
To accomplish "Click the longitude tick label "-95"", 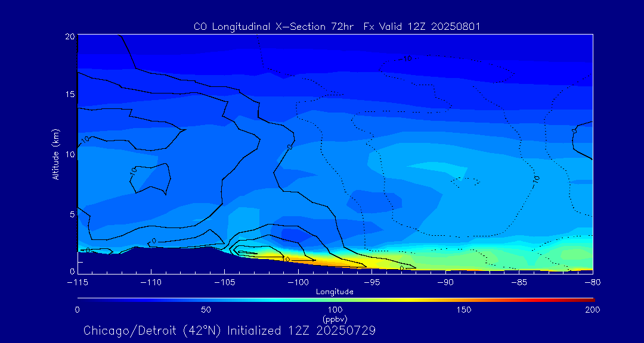I will (371, 283).
